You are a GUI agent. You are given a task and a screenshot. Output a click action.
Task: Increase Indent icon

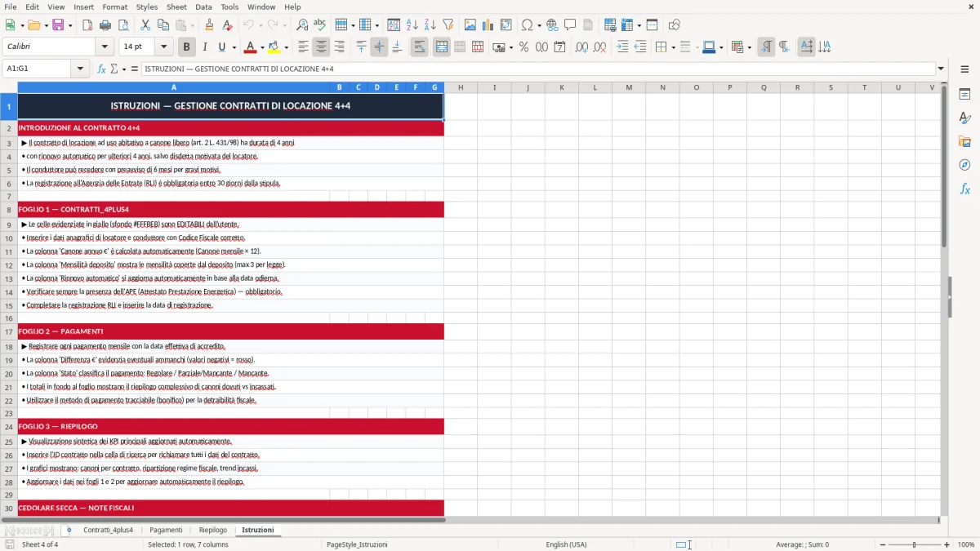click(x=622, y=47)
